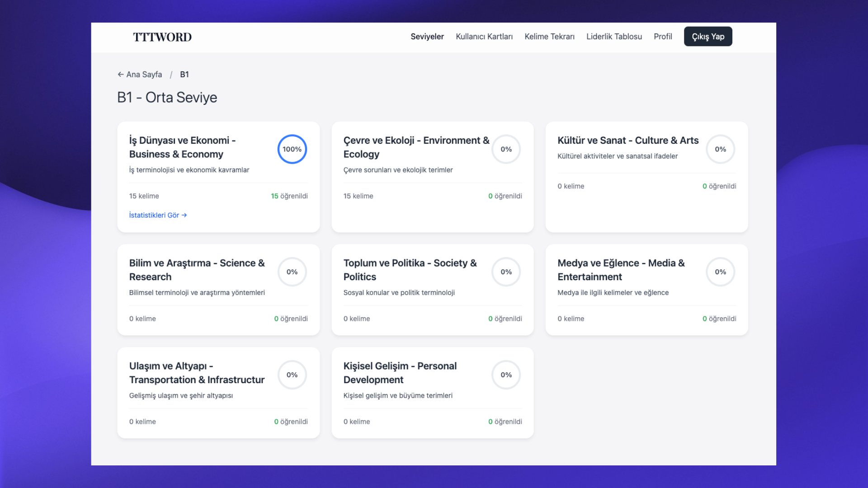This screenshot has width=868, height=488.
Task: Click the 0% progress circle on Society & Politics
Action: coord(506,272)
